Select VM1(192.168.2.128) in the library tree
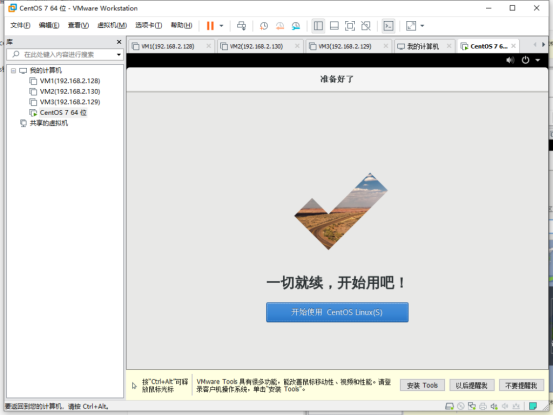 point(70,81)
